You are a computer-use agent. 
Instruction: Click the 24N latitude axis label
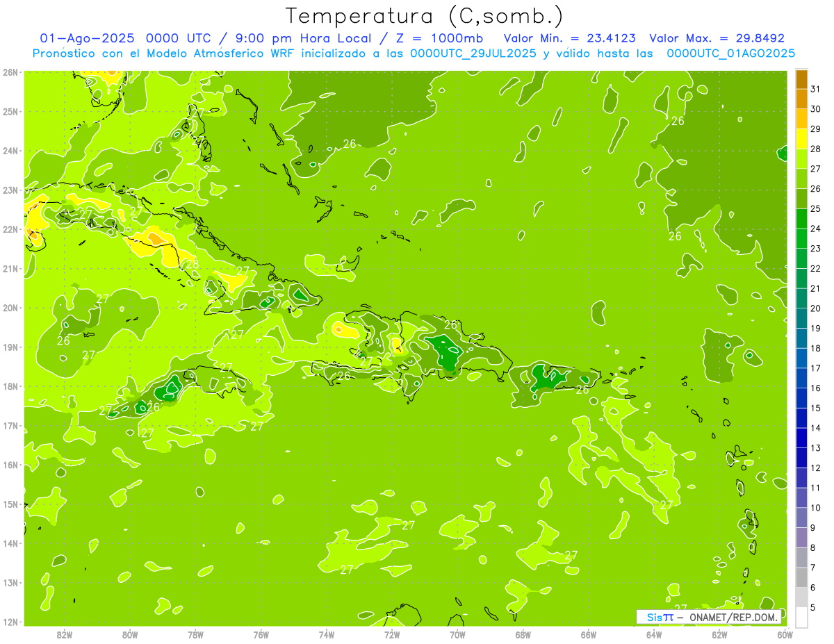pos(10,151)
